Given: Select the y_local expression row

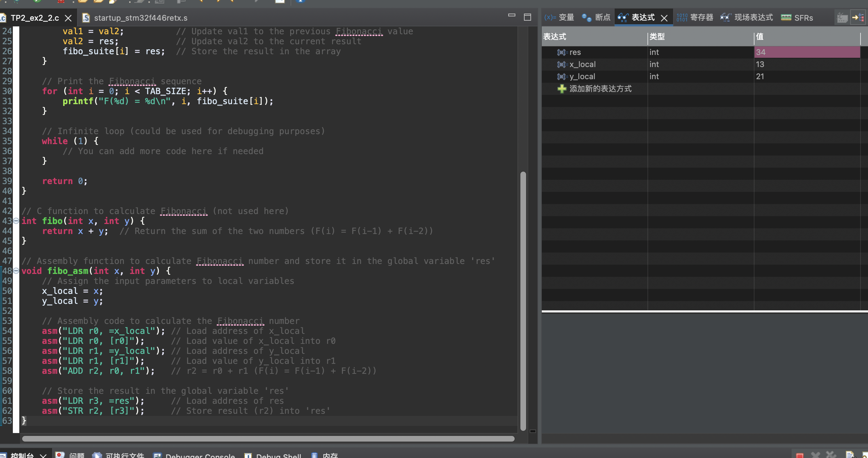Looking at the screenshot, I should [582, 77].
